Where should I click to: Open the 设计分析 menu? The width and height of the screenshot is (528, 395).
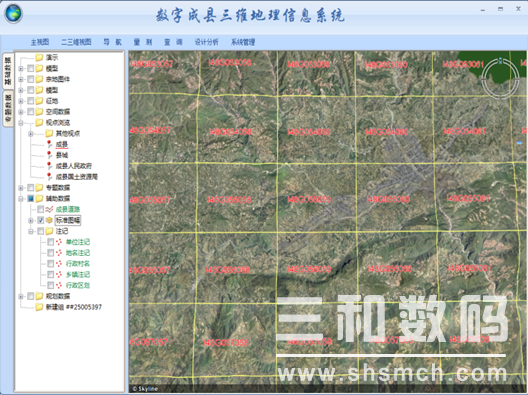[206, 42]
